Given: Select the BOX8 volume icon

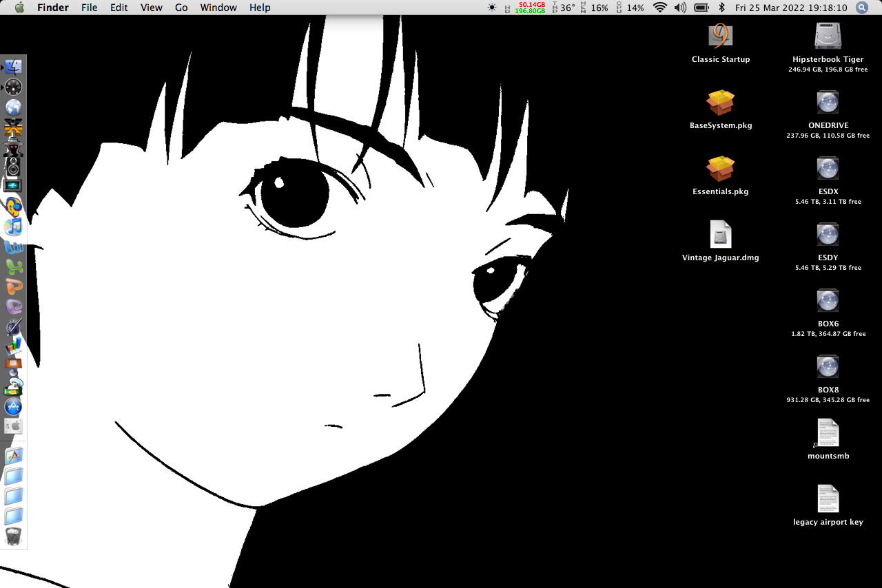Looking at the screenshot, I should tap(828, 367).
